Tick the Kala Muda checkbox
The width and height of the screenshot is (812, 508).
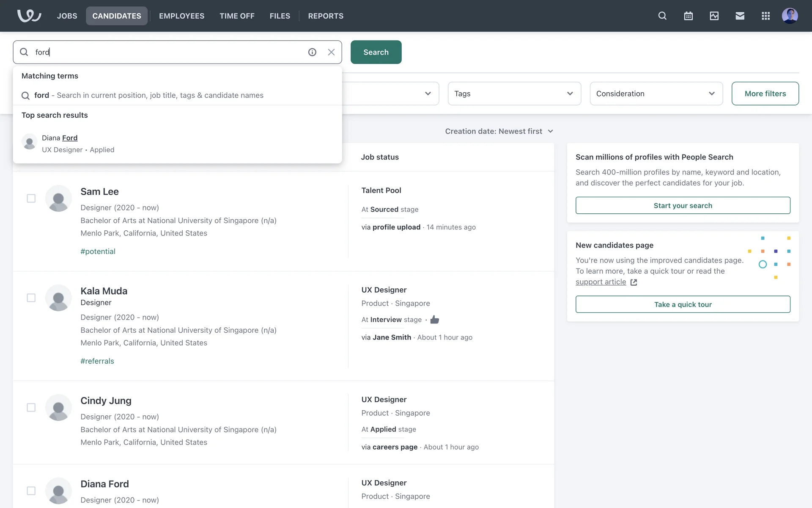click(31, 298)
